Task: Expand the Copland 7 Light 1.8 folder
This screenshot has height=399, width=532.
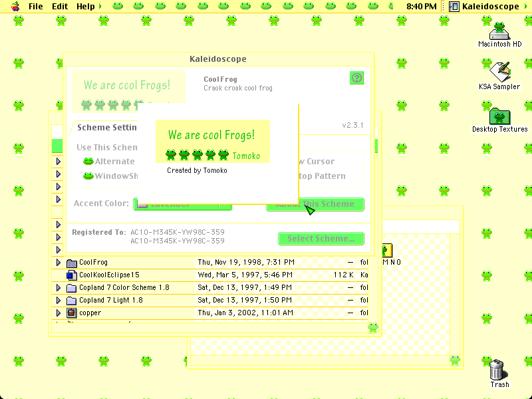Action: pos(59,301)
